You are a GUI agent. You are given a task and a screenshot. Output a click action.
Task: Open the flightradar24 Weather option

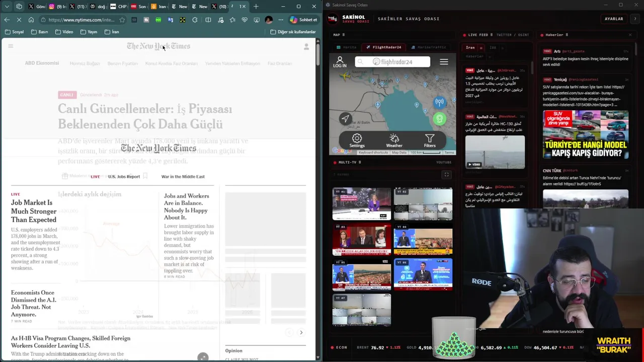coord(394,140)
